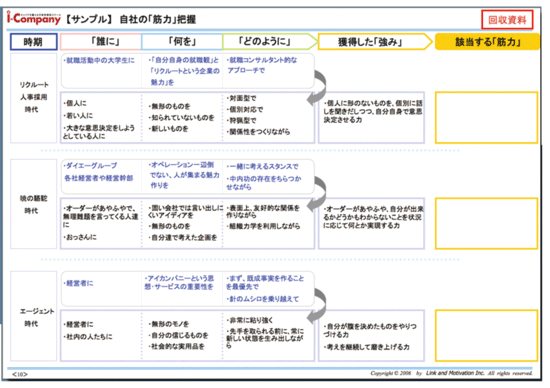Click the curved gray arrow in エージェント section

317,306
